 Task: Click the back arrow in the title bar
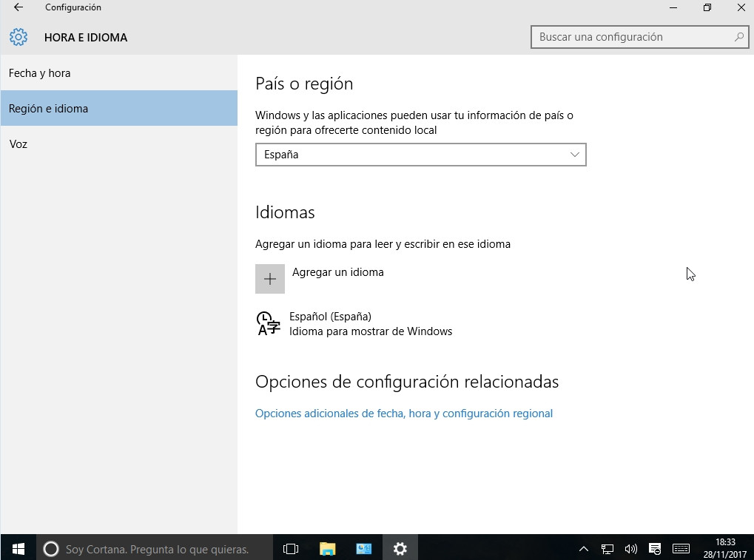18,7
